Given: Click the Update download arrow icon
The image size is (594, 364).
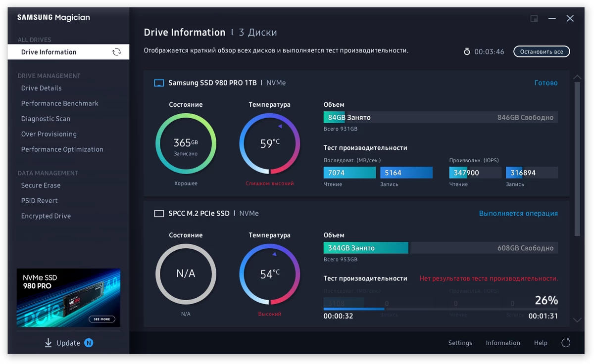Looking at the screenshot, I should 48,343.
